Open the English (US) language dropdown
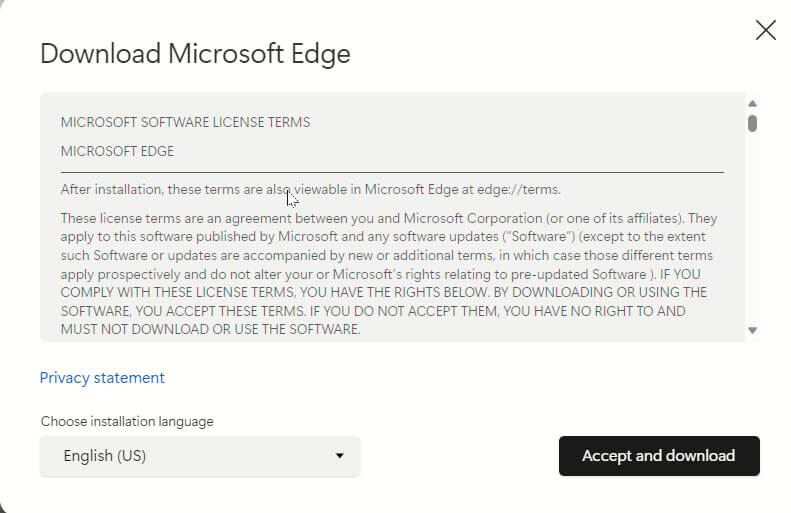Image resolution: width=791 pixels, height=513 pixels. (x=200, y=456)
